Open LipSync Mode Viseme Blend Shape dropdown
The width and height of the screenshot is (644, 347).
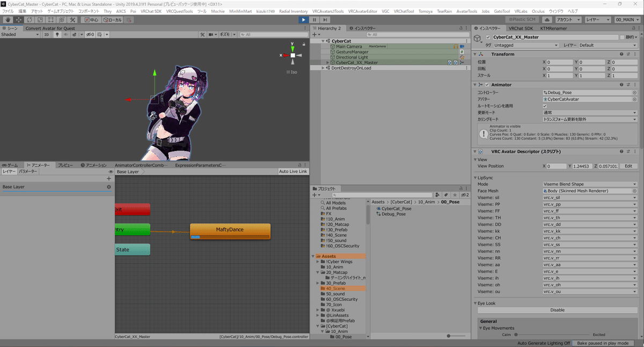point(590,184)
